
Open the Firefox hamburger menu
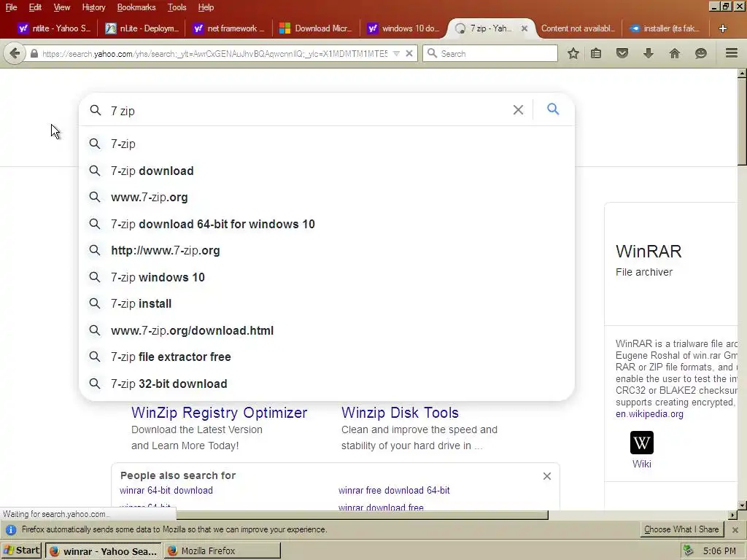[x=732, y=52]
